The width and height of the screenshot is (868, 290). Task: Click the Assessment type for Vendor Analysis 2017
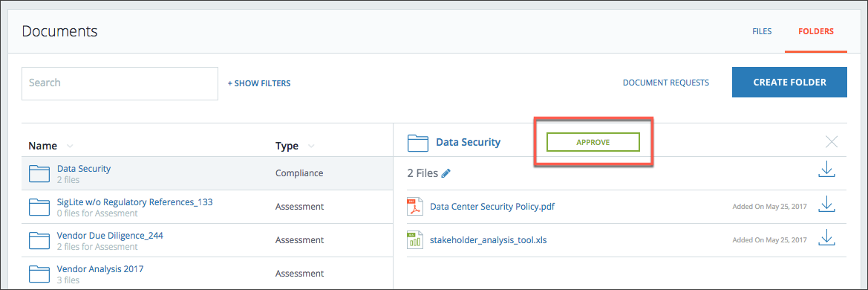[x=299, y=274]
